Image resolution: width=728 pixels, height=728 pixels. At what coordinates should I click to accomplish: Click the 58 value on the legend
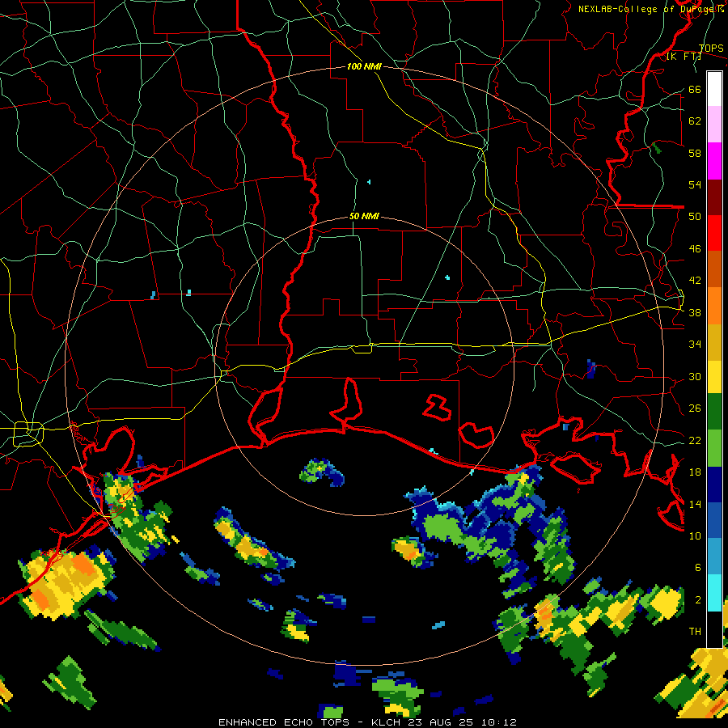695,153
